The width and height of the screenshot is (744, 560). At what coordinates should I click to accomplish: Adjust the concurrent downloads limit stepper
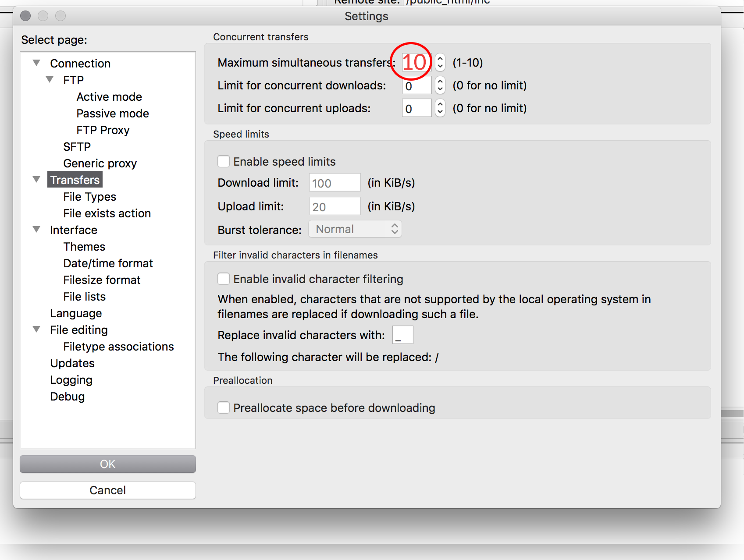[x=440, y=85]
